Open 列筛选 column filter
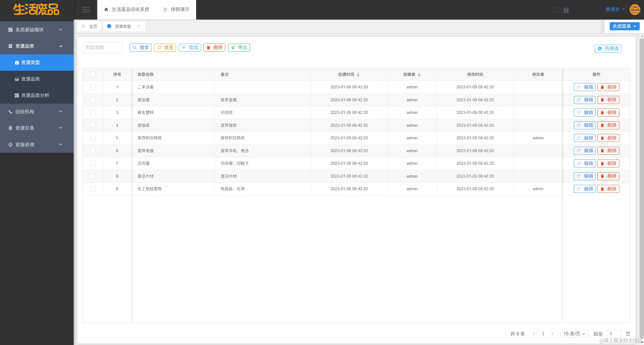Screen dimensions: 644x345 point(608,48)
